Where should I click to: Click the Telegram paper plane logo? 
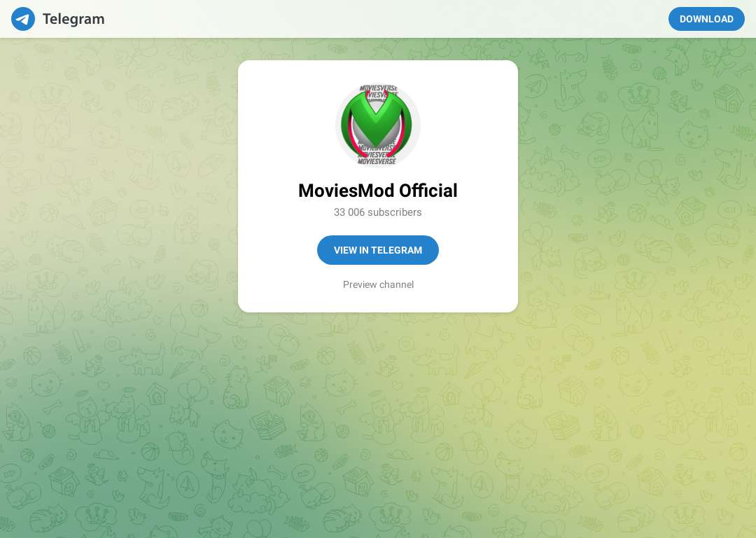pyautogui.click(x=22, y=19)
